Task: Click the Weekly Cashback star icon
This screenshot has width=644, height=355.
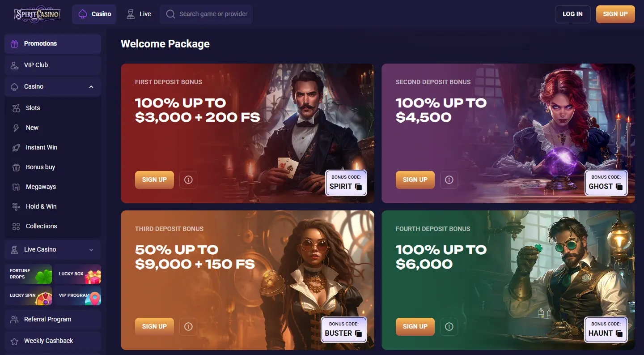Action: click(x=16, y=341)
